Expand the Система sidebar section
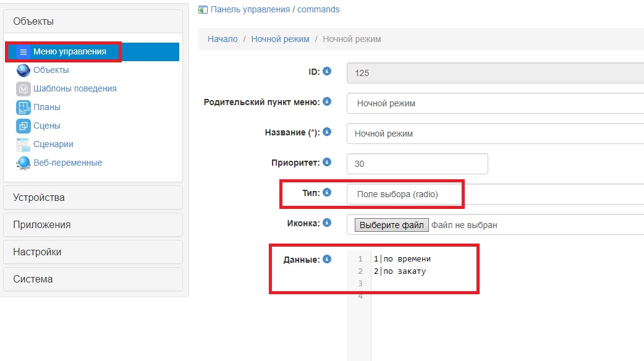Viewport: 644px width, 361px height. tap(93, 279)
